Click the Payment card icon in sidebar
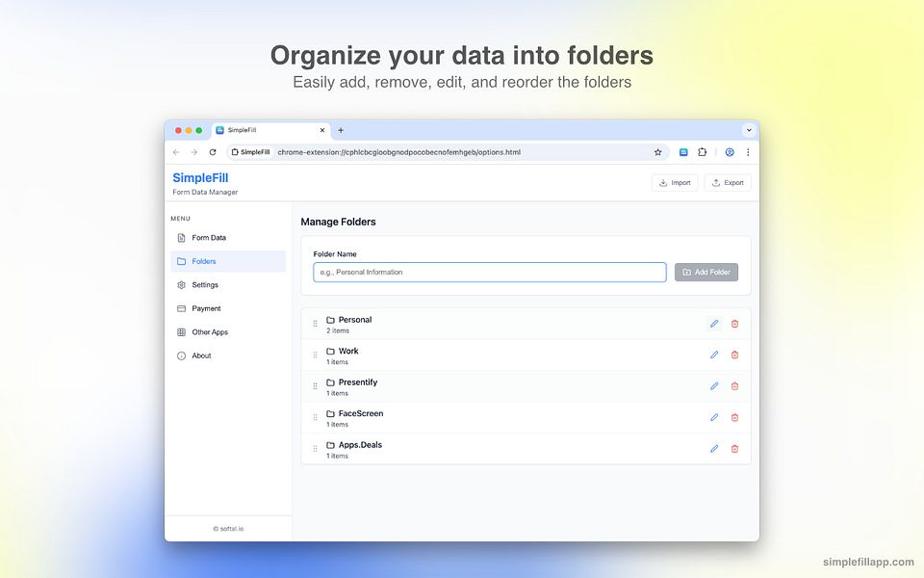This screenshot has width=924, height=578. point(182,308)
